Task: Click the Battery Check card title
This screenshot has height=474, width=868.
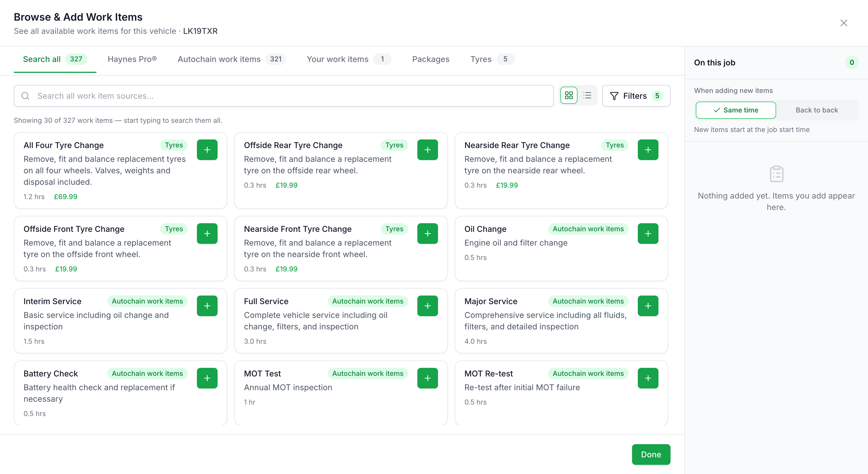Action: 51,374
